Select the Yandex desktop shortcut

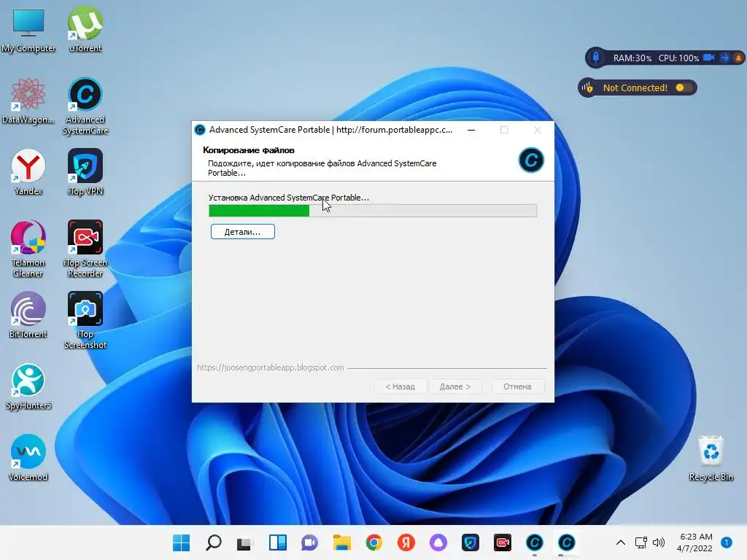(28, 172)
